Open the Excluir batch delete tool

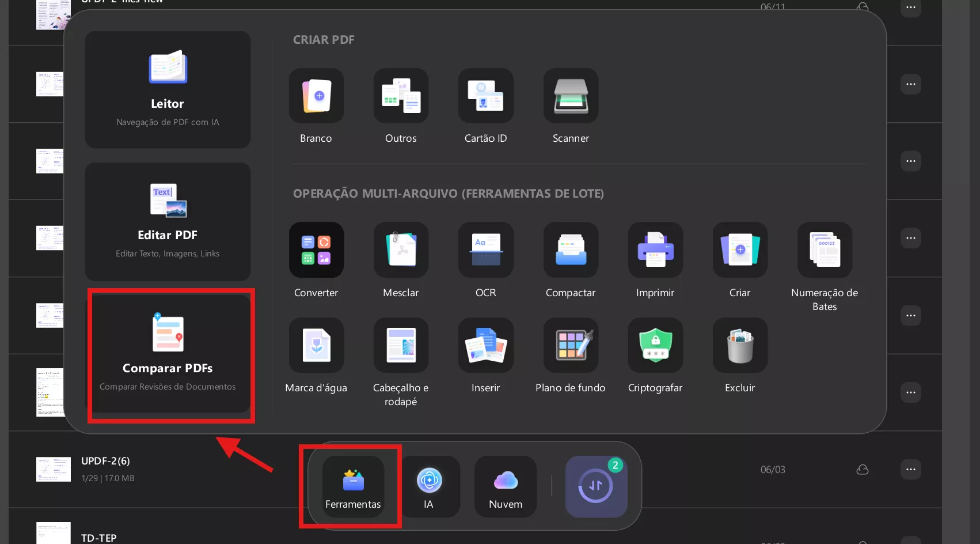(740, 345)
